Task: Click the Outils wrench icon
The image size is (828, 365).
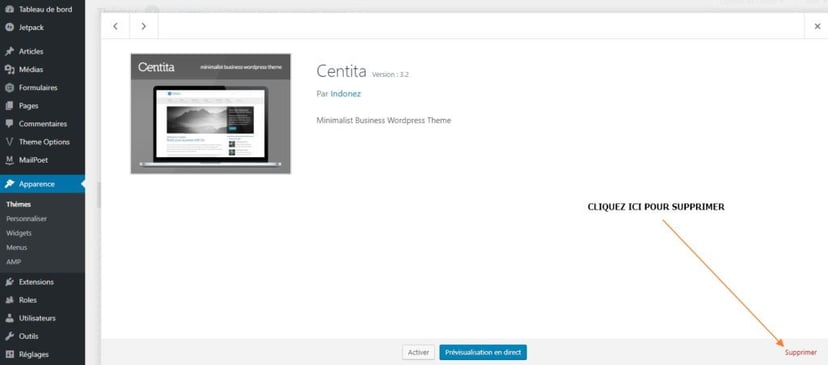Action: [x=9, y=336]
